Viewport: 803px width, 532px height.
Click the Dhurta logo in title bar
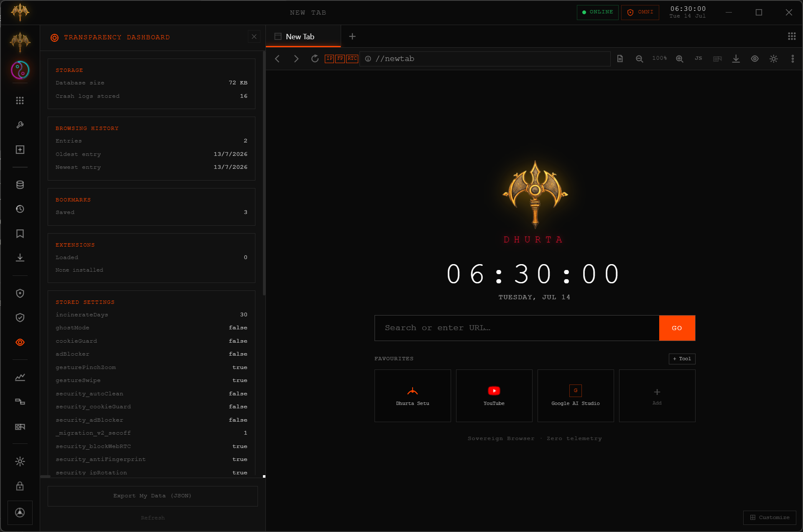20,12
